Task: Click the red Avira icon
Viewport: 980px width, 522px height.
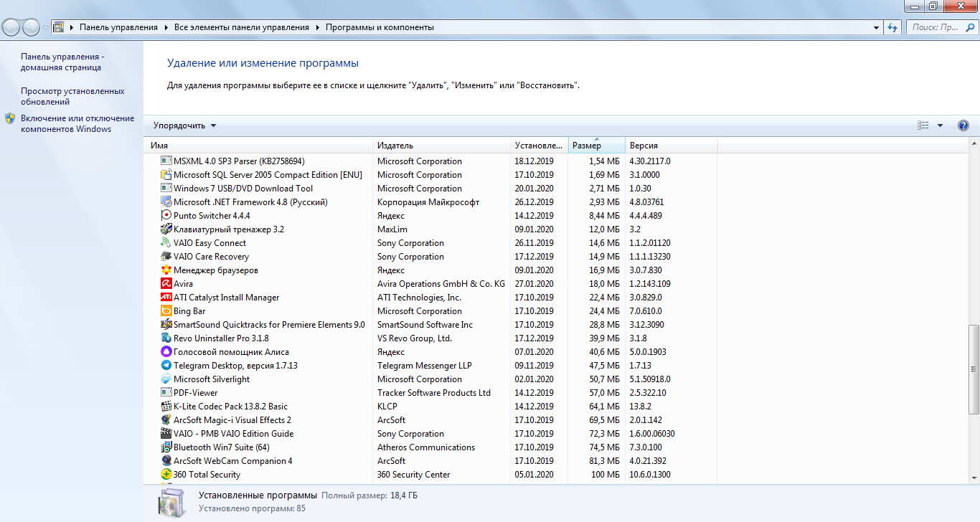Action: click(x=166, y=284)
